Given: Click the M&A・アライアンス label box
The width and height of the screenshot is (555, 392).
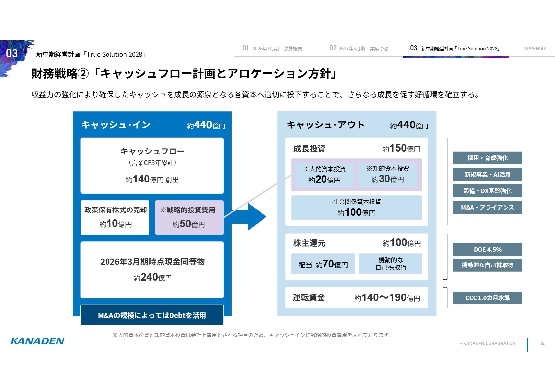Looking at the screenshot, I should click(x=487, y=207).
